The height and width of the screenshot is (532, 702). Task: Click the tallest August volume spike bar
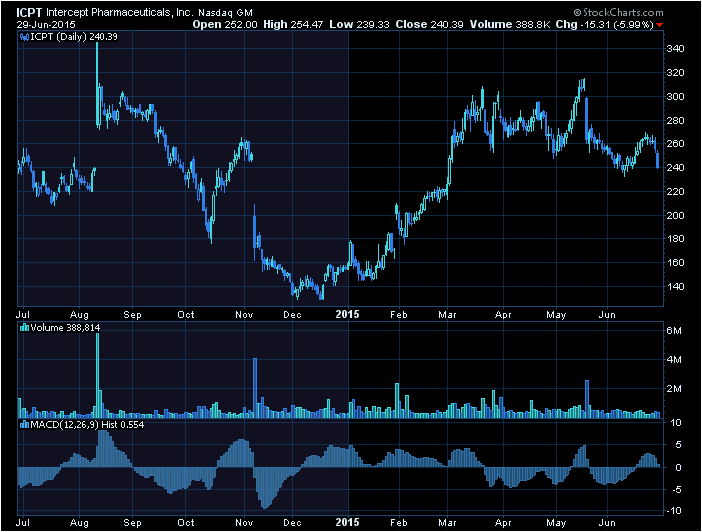[x=98, y=375]
